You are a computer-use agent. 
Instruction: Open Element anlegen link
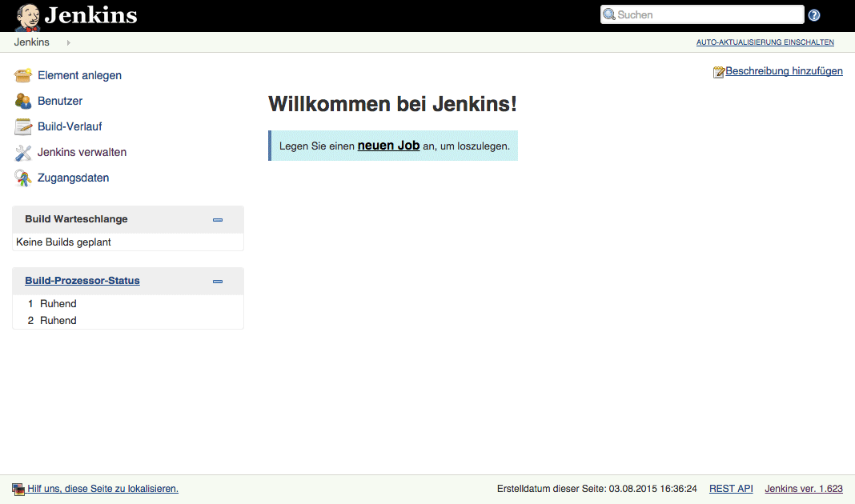[x=79, y=75]
